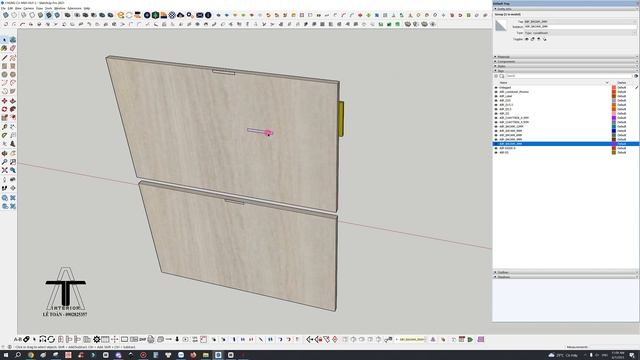This screenshot has width=640, height=360.
Task: Open the Type dropdown in Entity Info
Action: click(x=580, y=33)
